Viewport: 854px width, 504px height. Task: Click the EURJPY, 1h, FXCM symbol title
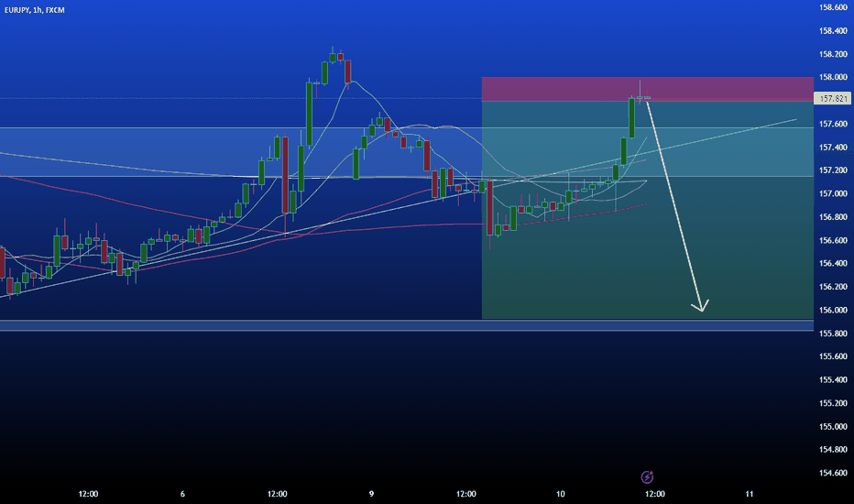pyautogui.click(x=34, y=10)
